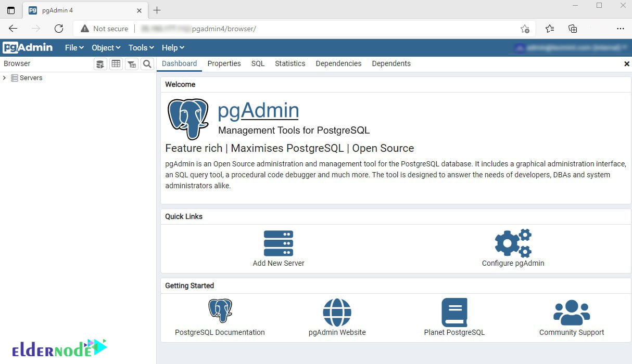Viewport: 632px width, 364px height.
Task: Switch to the Dependencies tab
Action: (338, 63)
